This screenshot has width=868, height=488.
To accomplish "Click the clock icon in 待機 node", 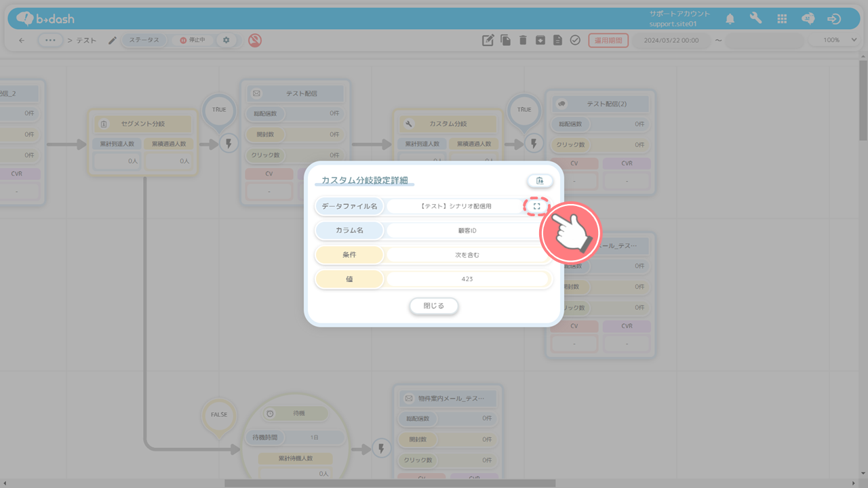I will click(x=270, y=413).
